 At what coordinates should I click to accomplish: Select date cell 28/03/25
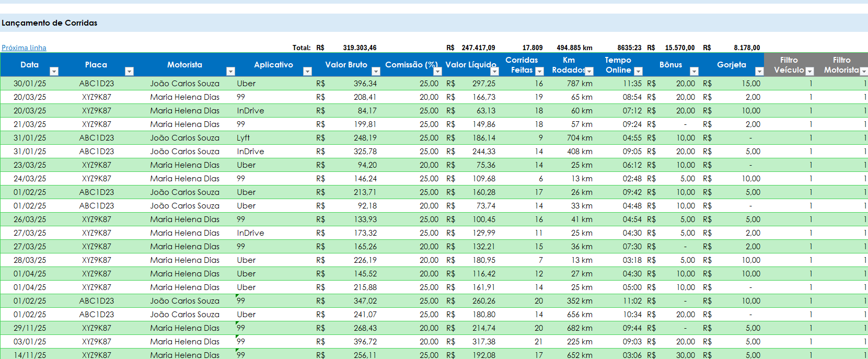(x=30, y=260)
